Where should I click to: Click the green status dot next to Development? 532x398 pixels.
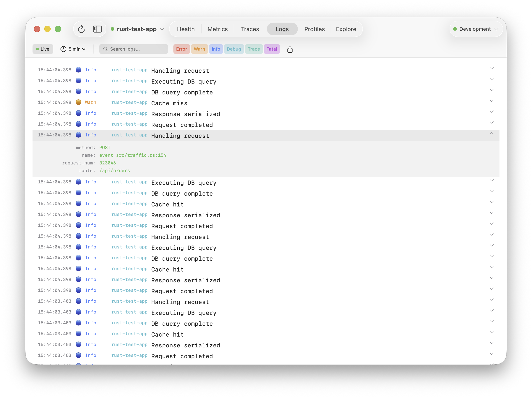coord(455,29)
